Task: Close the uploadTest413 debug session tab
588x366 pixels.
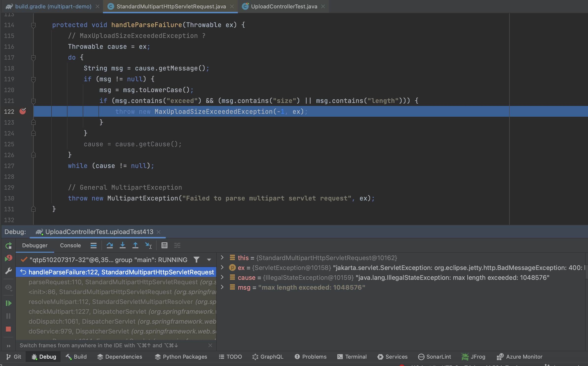Action: coord(159,232)
